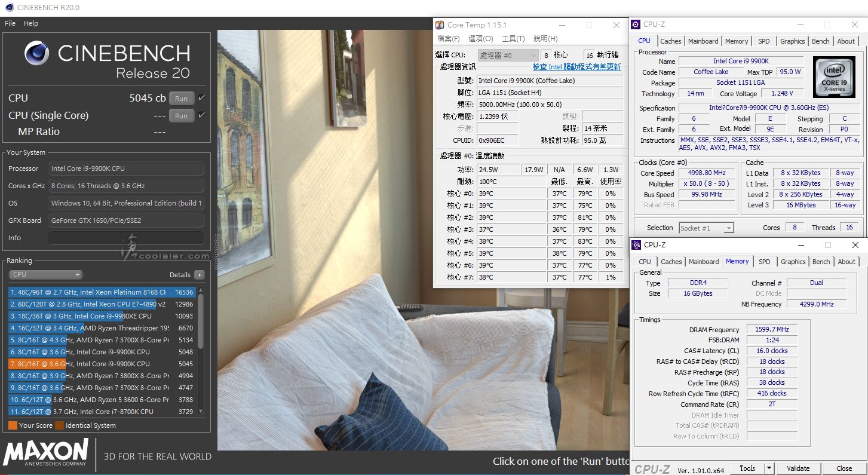
Task: Open About tab in upper CPU-Z
Action: [x=846, y=41]
